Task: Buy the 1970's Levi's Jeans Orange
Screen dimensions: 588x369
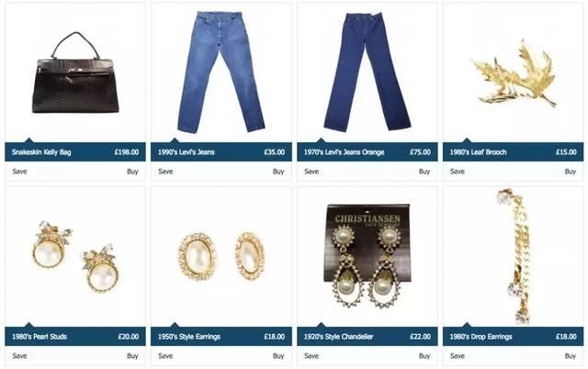Action: click(424, 172)
